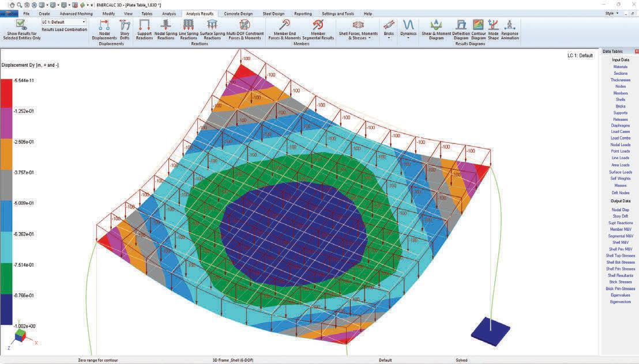Viewport: 639px width, 364px height.
Task: Show Line Spring Reactions
Action: coord(188,30)
